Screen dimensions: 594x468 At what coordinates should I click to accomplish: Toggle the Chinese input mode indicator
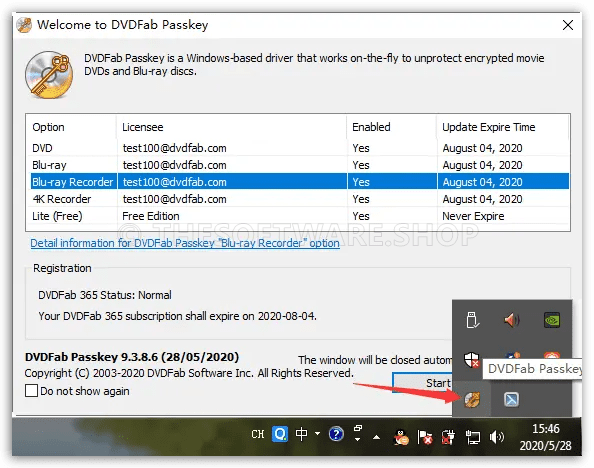tap(302, 434)
